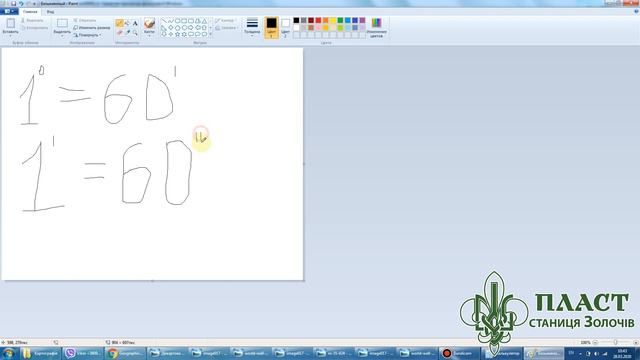
Task: Open Google Chrome from the taskbar
Action: [124, 353]
